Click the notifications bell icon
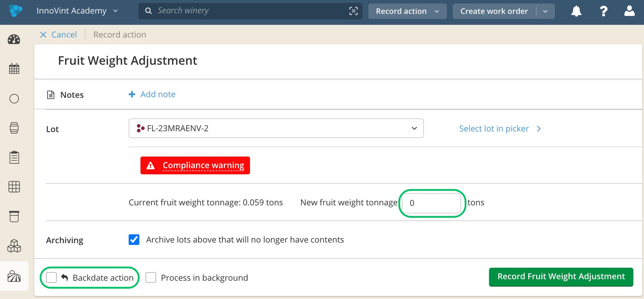 coord(576,11)
